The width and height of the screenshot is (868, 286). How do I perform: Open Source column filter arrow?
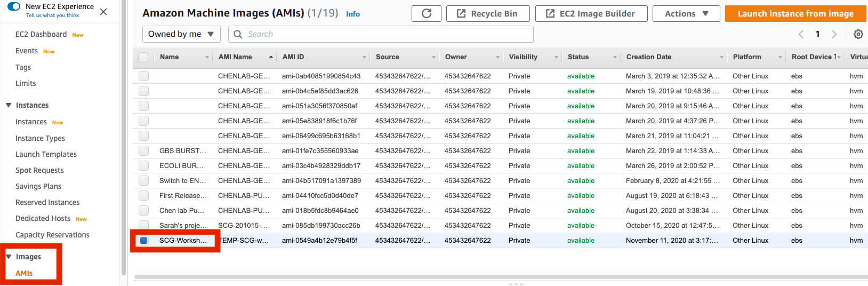point(433,57)
